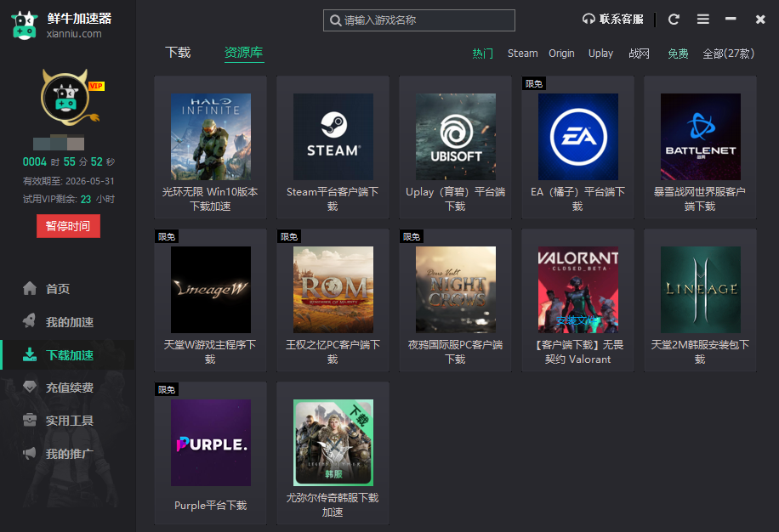
Task: Filter by Steam category
Action: [523, 54]
